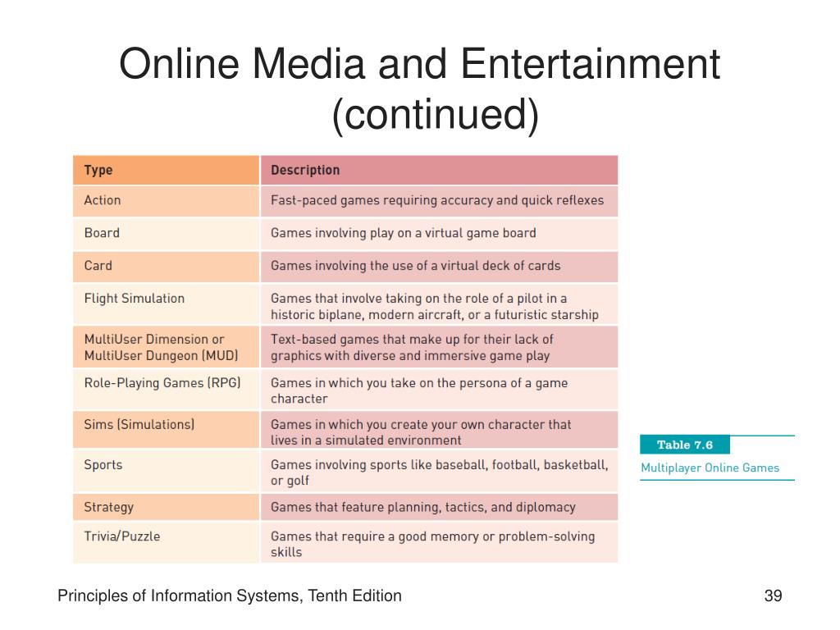Click the slide number 39
The width and height of the screenshot is (840, 630).
point(773,596)
